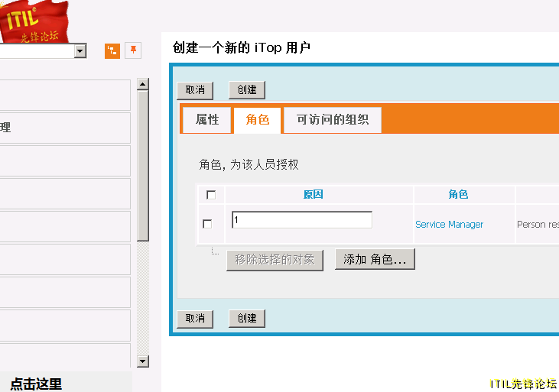
Task: Click the 点击这里 text at bottom left
Action: tap(36, 384)
